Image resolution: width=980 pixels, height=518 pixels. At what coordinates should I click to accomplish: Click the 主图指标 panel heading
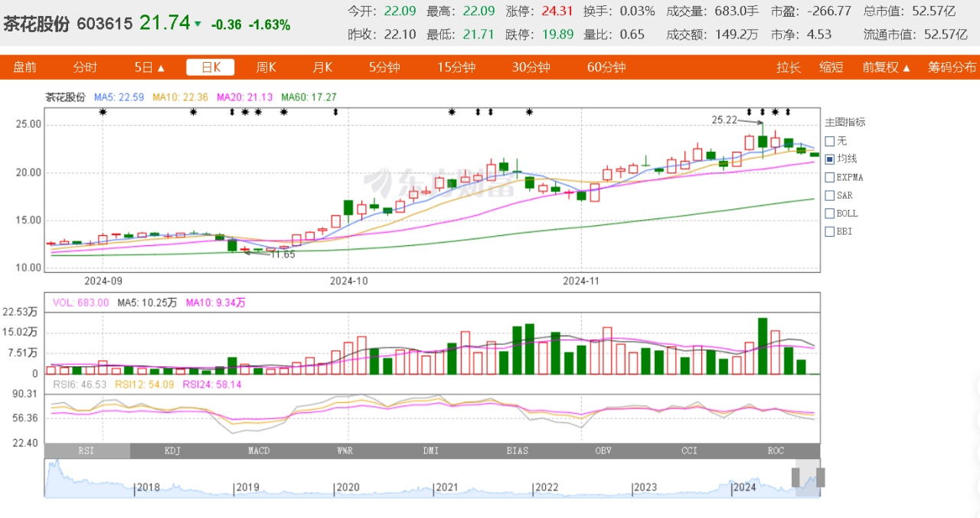pyautogui.click(x=845, y=122)
